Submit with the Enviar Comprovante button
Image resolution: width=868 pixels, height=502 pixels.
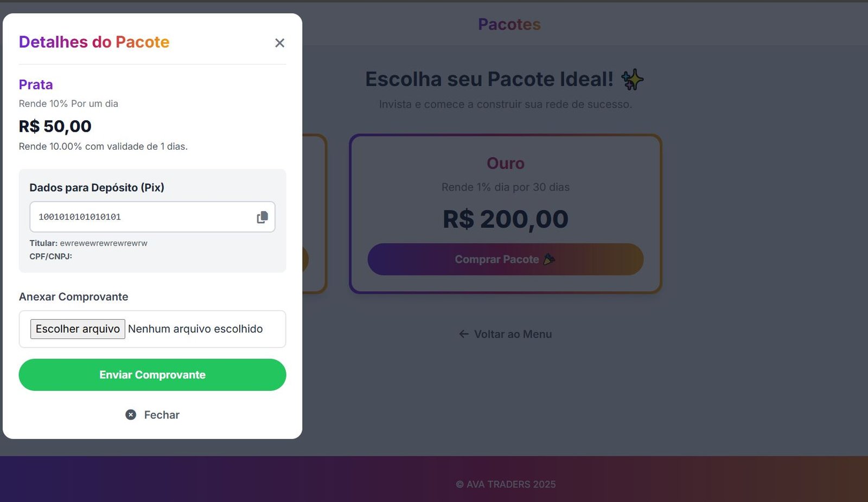pyautogui.click(x=152, y=375)
